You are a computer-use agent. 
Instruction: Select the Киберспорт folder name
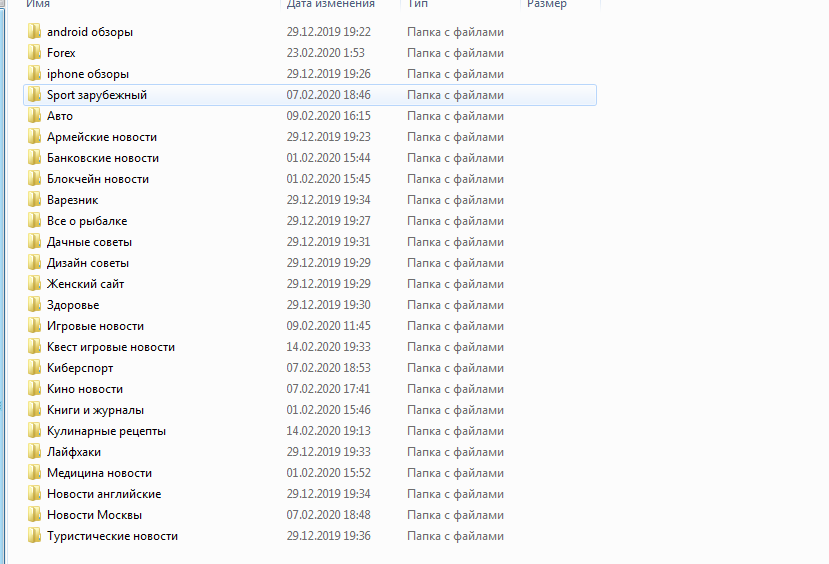80,368
